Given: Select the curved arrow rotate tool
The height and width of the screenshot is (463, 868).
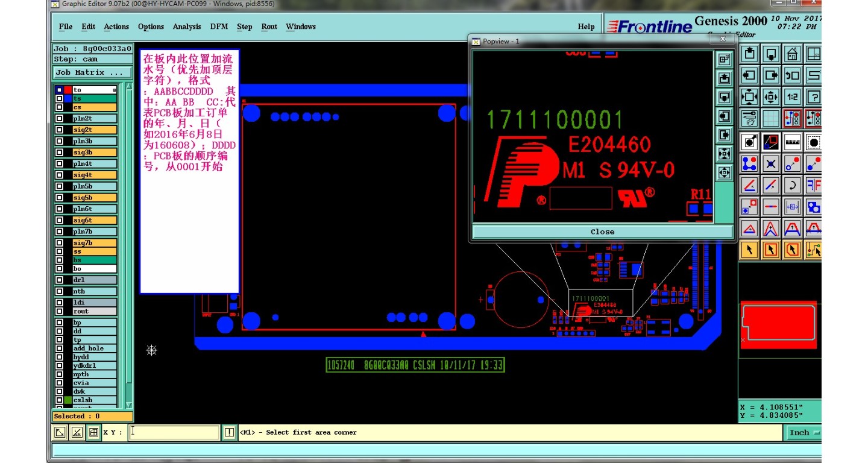Looking at the screenshot, I should click(792, 185).
